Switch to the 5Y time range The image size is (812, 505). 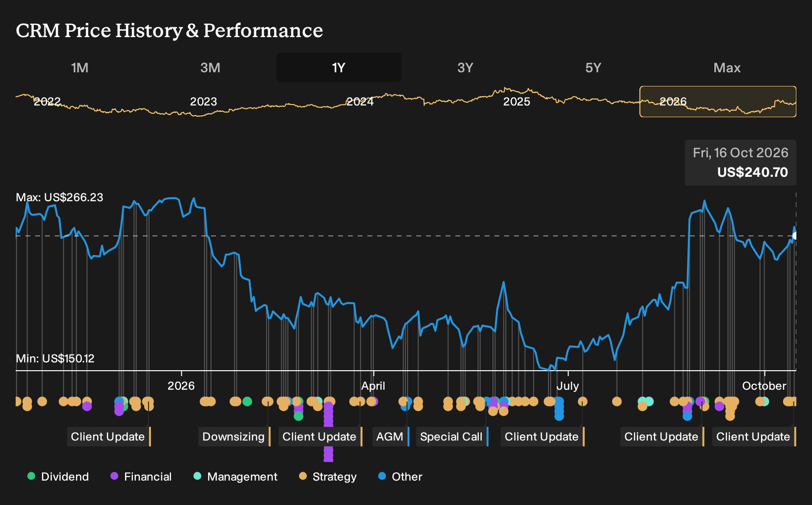click(593, 67)
